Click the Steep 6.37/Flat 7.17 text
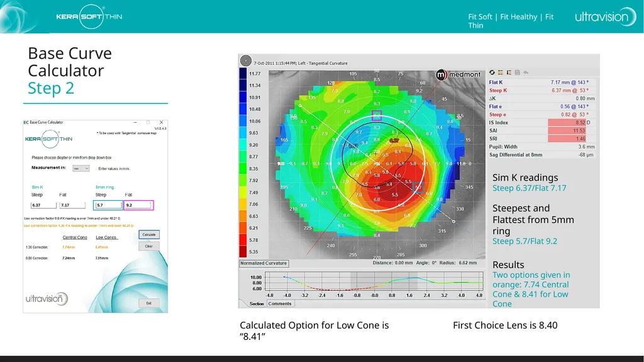The image size is (644, 362). (x=529, y=188)
